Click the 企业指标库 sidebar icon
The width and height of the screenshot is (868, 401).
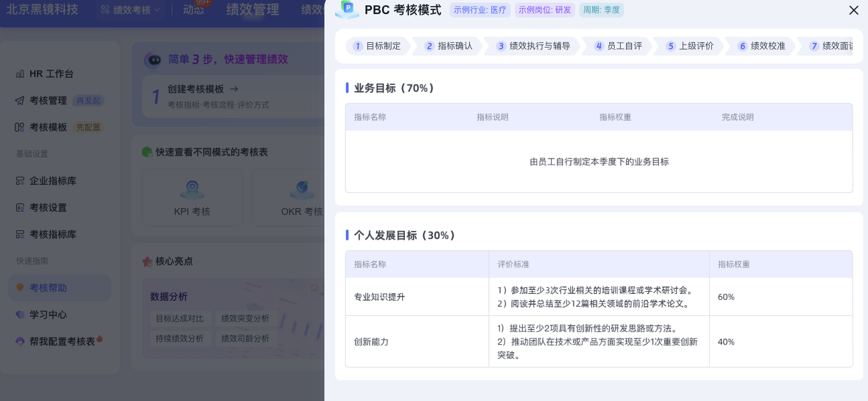tap(19, 181)
